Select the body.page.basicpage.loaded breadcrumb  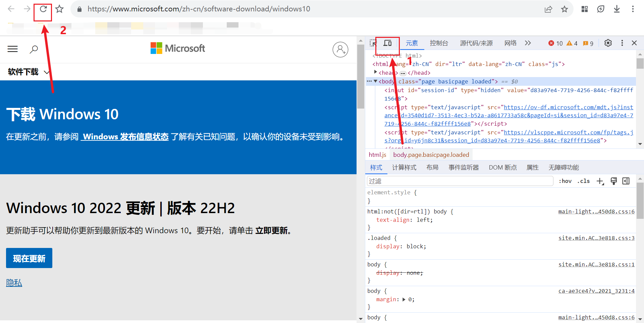click(431, 155)
